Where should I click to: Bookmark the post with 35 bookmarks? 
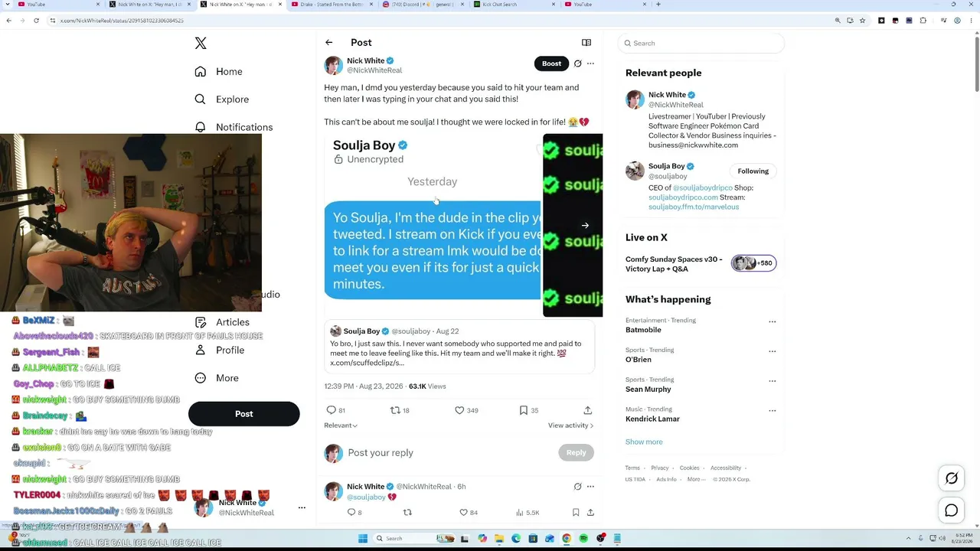pyautogui.click(x=529, y=411)
